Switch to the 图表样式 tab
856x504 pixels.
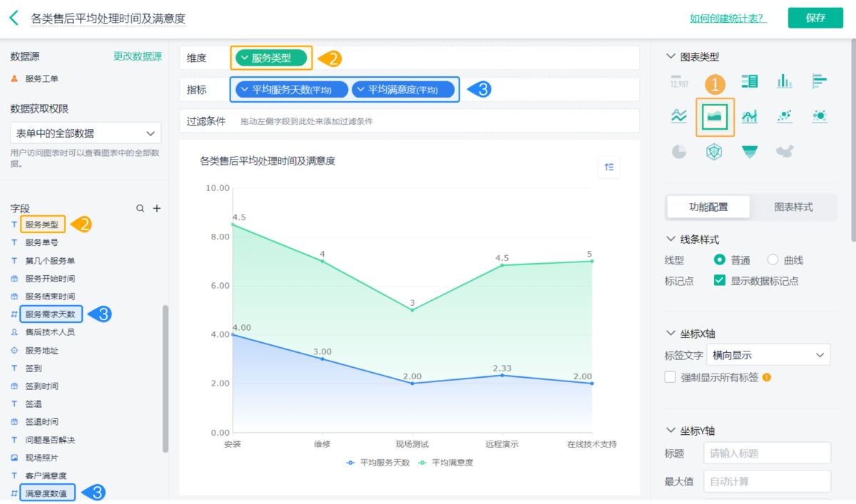pyautogui.click(x=793, y=207)
